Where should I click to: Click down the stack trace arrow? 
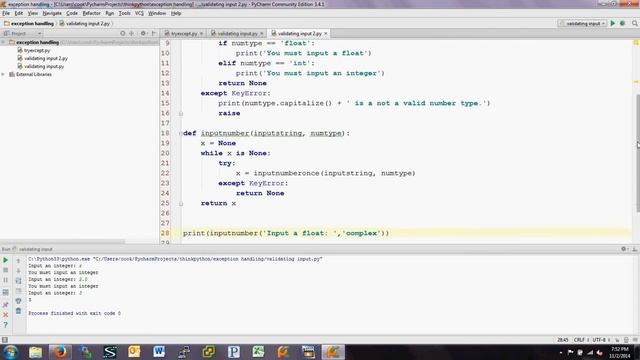coord(18,271)
